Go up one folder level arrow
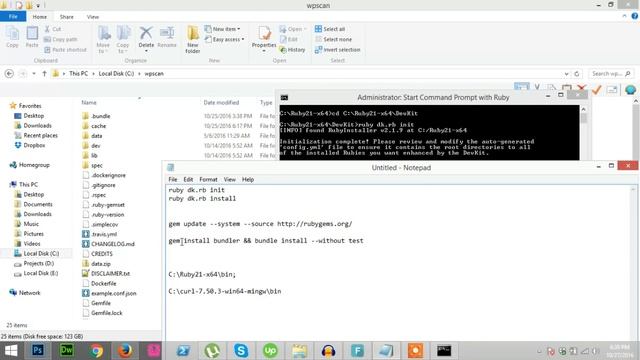640x360 pixels. pos(44,74)
